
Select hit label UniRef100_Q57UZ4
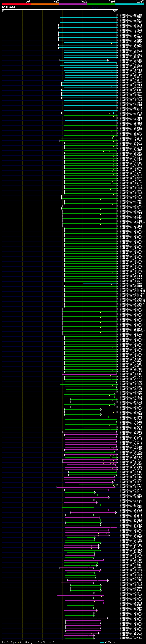pyautogui.click(x=131, y=389)
